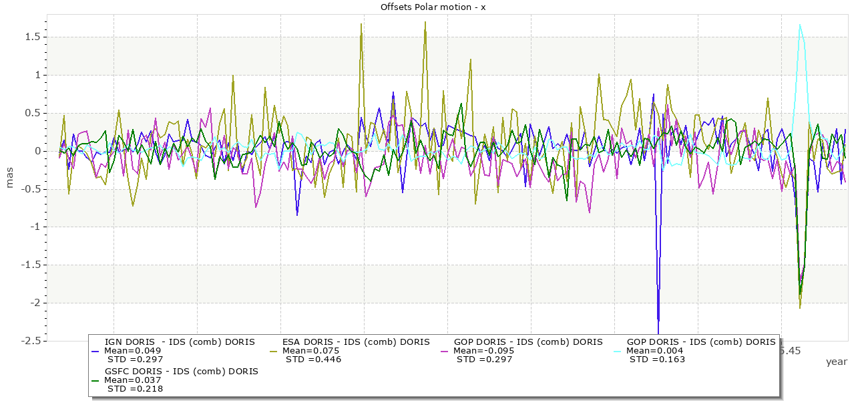The height and width of the screenshot is (401, 868).
Task: Click the tall cyan peak near 1.5 mas
Action: point(800,25)
